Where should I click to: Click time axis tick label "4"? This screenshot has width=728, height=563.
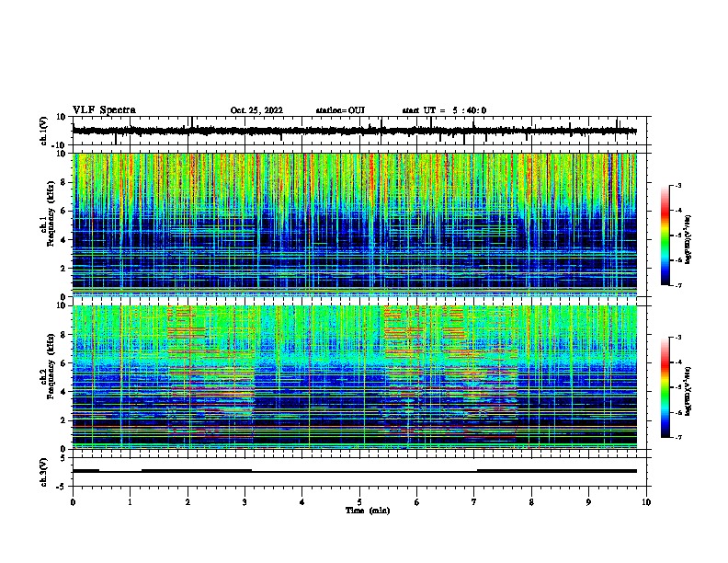[302, 502]
